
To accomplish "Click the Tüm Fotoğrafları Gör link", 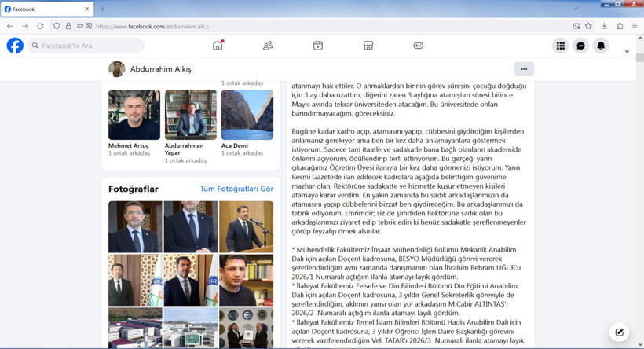I will click(236, 189).
